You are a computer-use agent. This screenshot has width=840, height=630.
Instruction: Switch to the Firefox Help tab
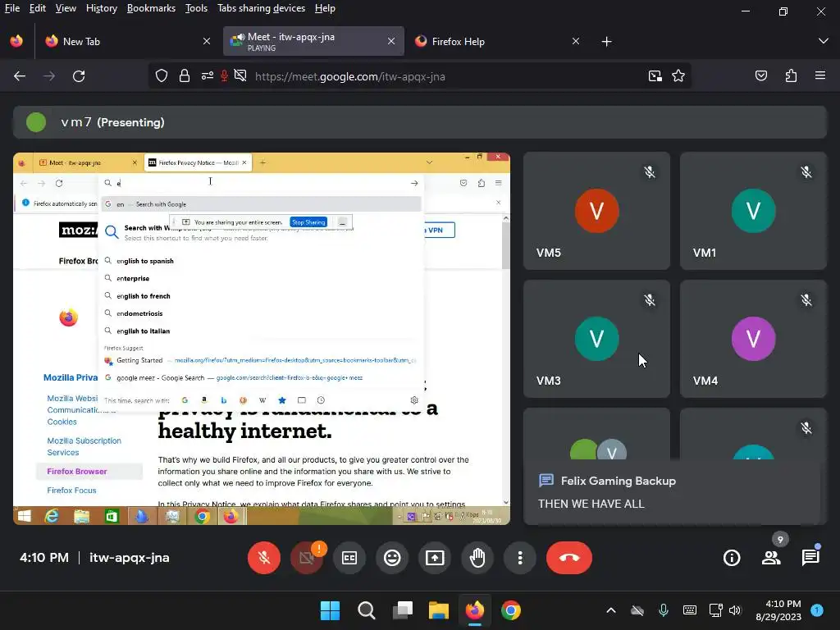click(497, 41)
